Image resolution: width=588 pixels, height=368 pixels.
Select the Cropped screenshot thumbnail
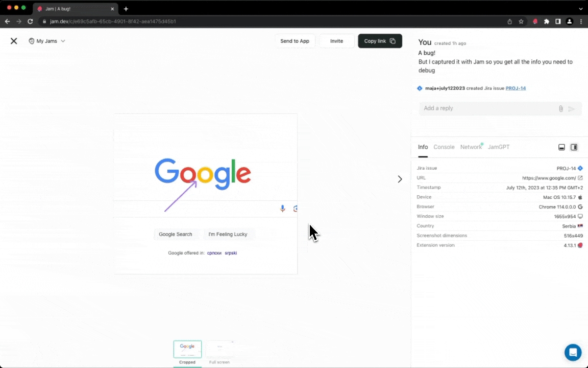[187, 350]
